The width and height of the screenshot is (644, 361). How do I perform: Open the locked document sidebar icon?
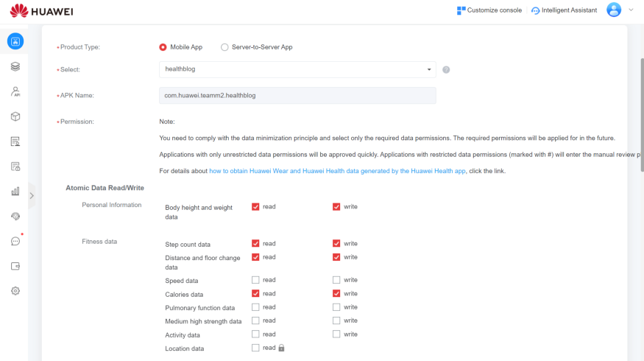[x=15, y=167]
